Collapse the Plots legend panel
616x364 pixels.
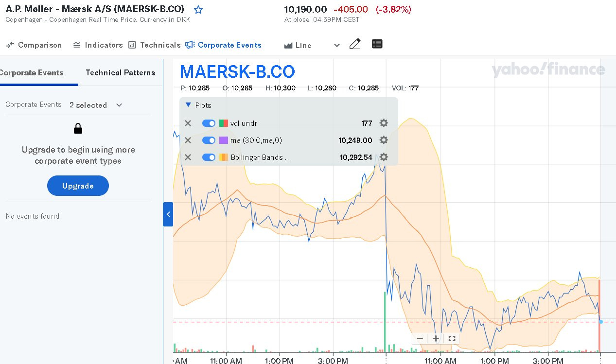point(189,105)
